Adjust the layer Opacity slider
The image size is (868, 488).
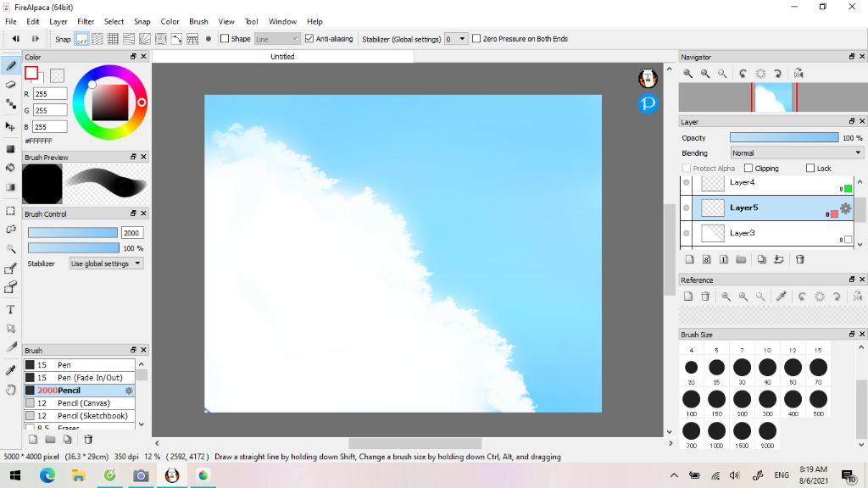(x=784, y=138)
